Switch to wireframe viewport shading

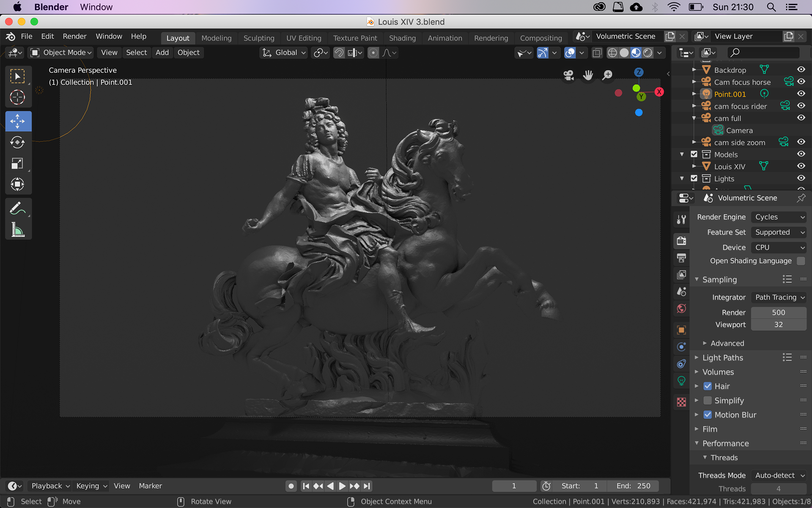(x=612, y=52)
